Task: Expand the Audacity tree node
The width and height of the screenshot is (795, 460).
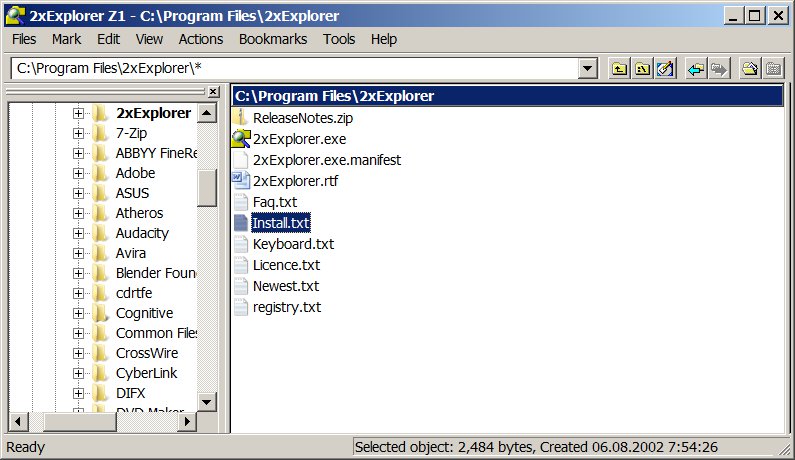Action: coord(78,233)
